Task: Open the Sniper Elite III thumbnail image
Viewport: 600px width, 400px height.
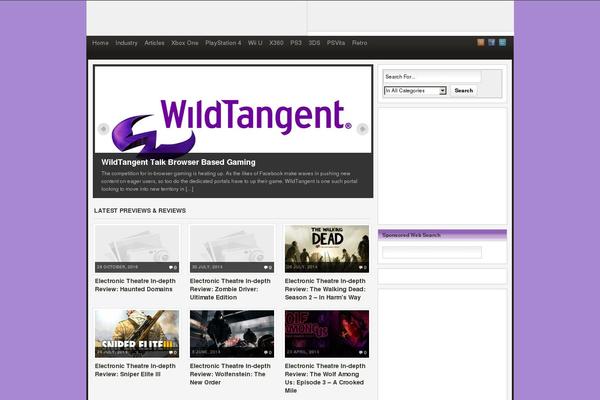Action: click(137, 333)
